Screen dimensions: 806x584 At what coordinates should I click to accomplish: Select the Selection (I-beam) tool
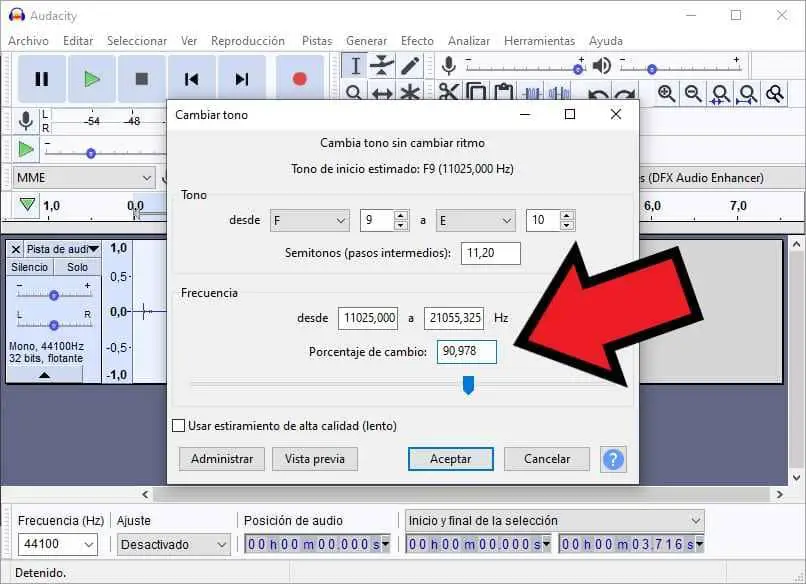click(x=355, y=66)
